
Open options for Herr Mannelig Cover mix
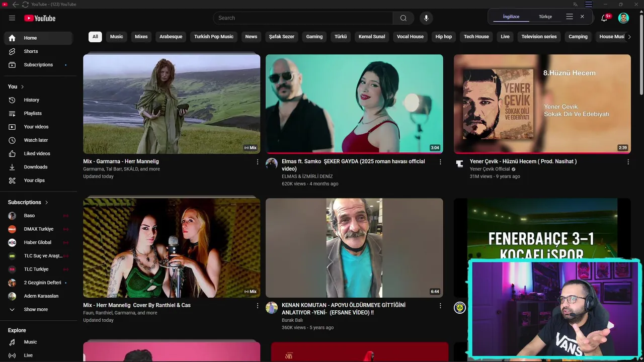pyautogui.click(x=258, y=306)
